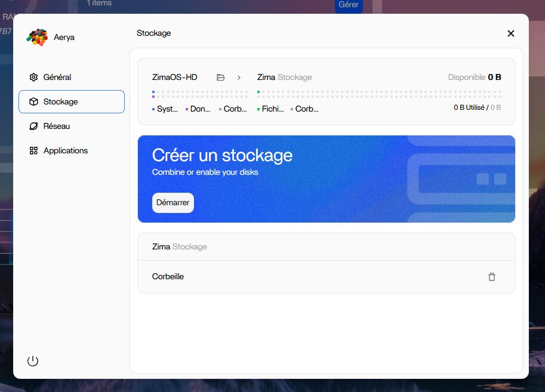Click the Fichi... legend label
The width and height of the screenshot is (545, 392).
(x=272, y=109)
